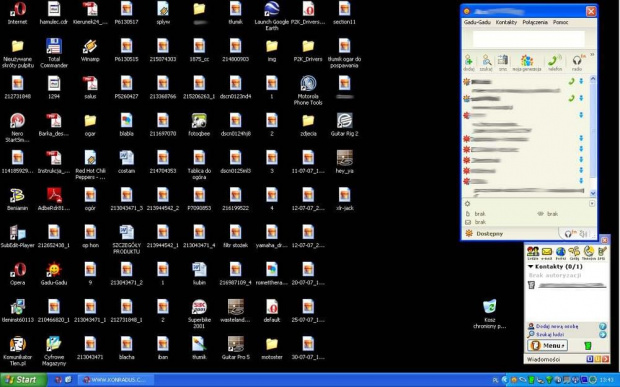Open 'moja generacja' in Gadu-Gadu toolbar
Image resolution: width=620 pixels, height=387 pixels.
click(x=527, y=62)
